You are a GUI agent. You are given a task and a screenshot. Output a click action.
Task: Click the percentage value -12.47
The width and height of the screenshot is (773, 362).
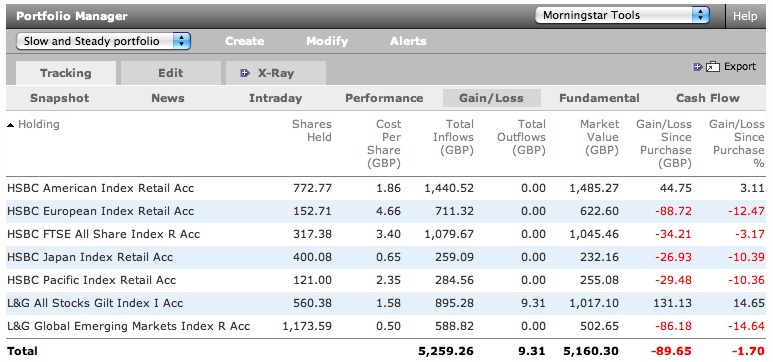[745, 211]
